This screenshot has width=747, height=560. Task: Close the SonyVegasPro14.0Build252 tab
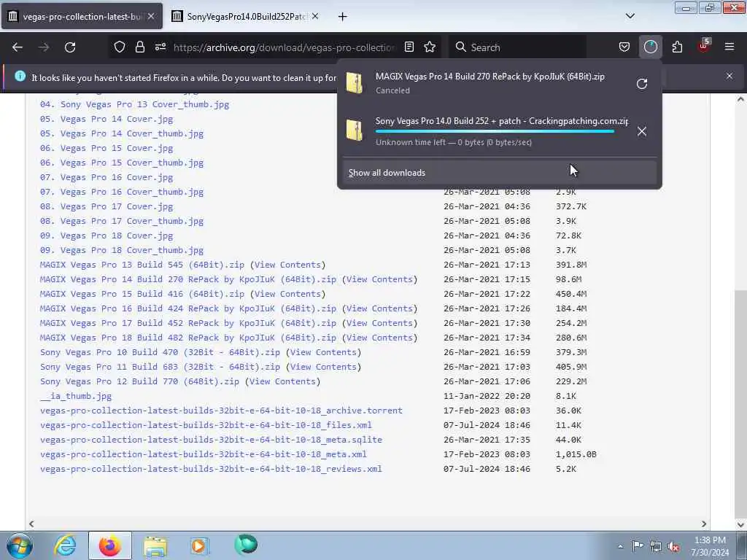coord(315,16)
